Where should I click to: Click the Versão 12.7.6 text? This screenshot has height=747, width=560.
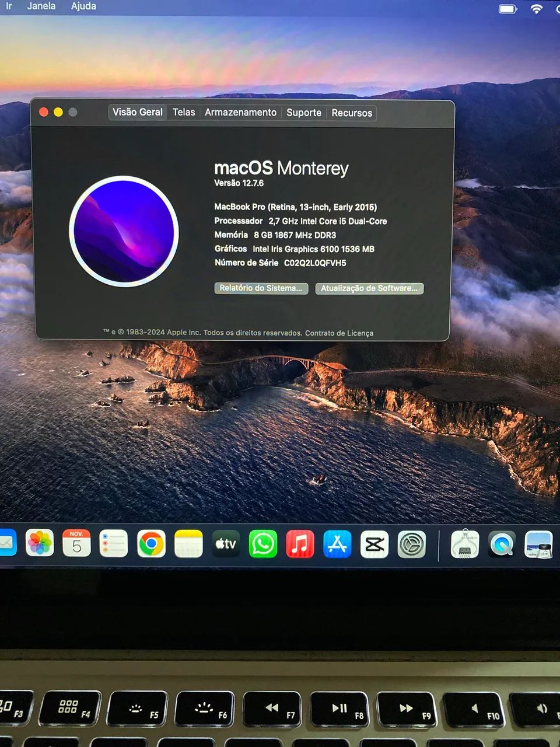(x=239, y=183)
